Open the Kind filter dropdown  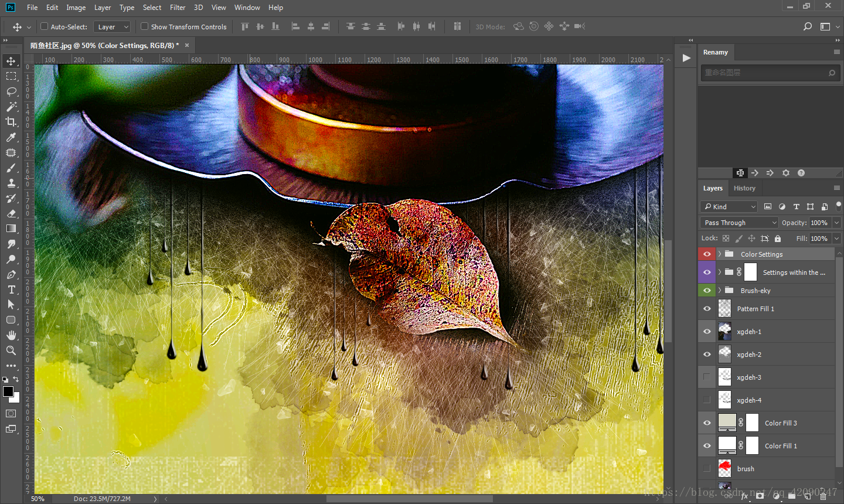(x=729, y=206)
